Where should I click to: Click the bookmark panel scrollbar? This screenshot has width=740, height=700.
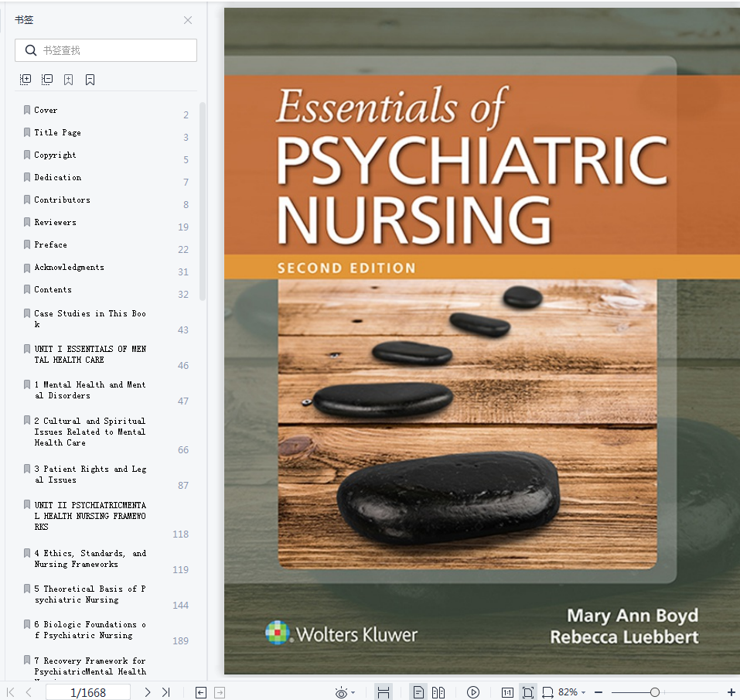point(203,201)
